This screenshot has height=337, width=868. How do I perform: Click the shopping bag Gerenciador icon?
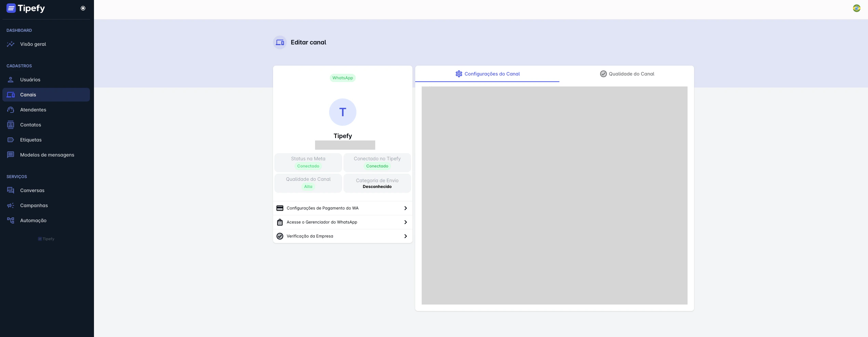coord(280,222)
